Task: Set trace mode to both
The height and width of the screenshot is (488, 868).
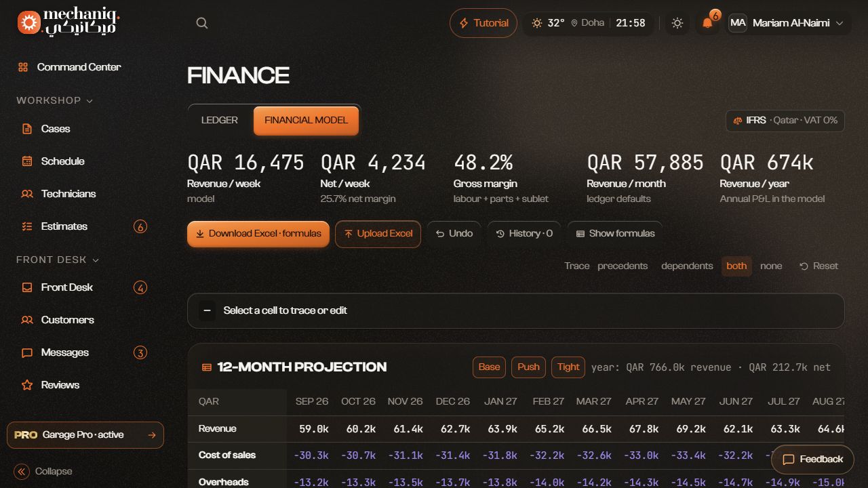Action: click(x=736, y=266)
